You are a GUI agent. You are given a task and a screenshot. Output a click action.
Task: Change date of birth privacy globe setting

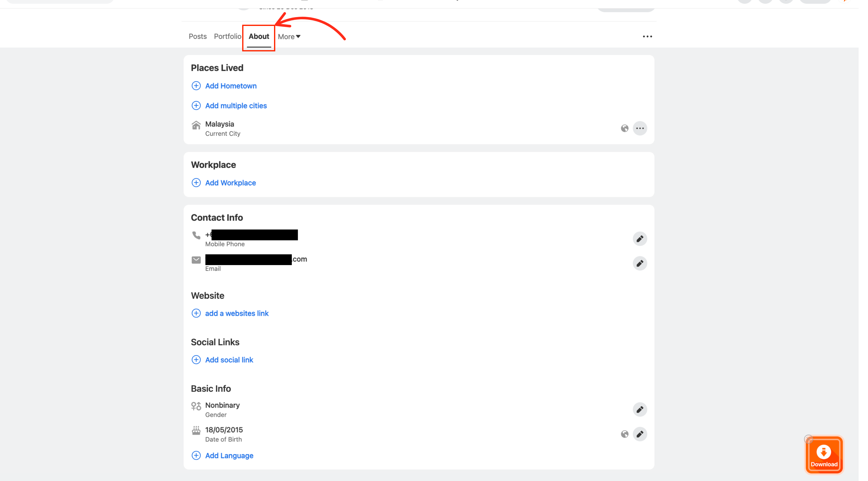[625, 434]
